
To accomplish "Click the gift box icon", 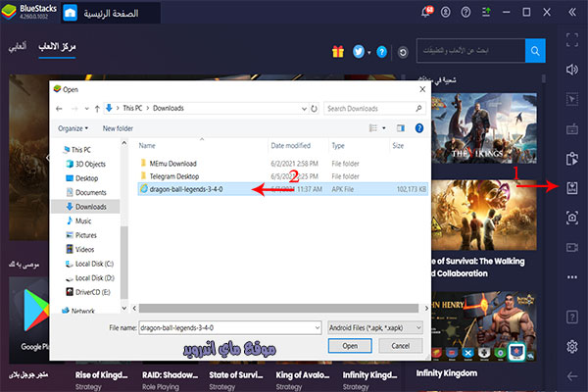I will [x=338, y=51].
